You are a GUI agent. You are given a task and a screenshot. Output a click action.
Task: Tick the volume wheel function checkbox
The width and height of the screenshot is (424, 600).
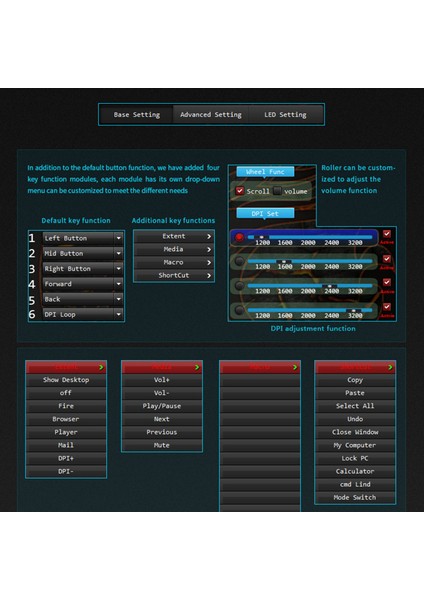[x=277, y=191]
